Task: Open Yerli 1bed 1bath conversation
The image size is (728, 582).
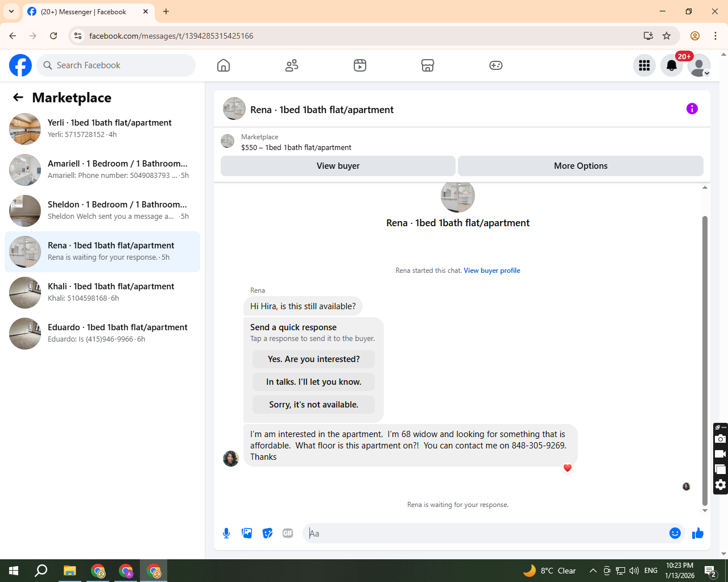Action: [x=102, y=129]
